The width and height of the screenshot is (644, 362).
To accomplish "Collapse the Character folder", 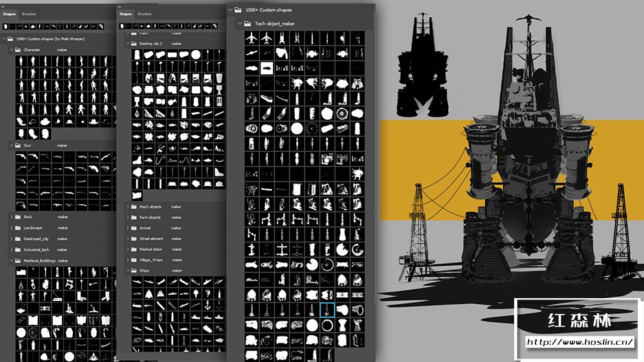I will pyautogui.click(x=11, y=49).
